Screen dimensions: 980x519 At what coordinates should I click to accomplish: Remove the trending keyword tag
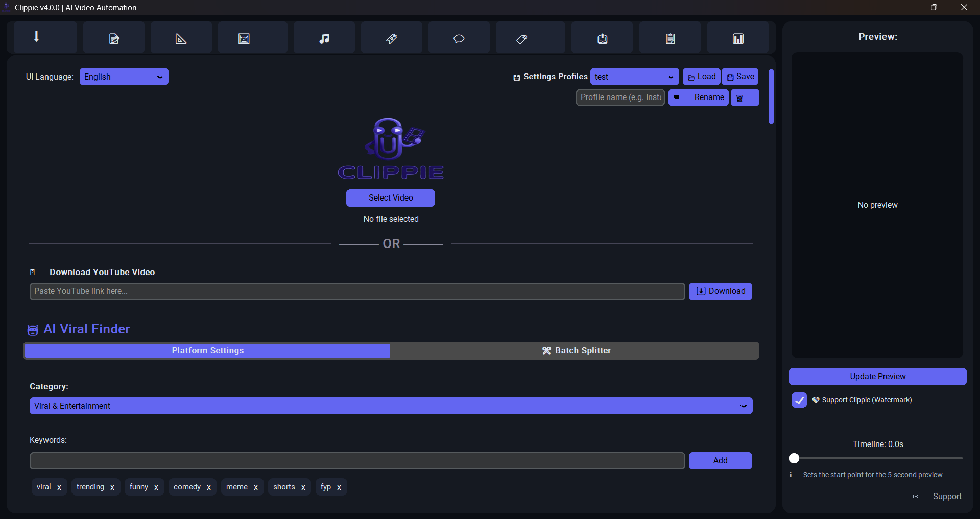point(112,487)
